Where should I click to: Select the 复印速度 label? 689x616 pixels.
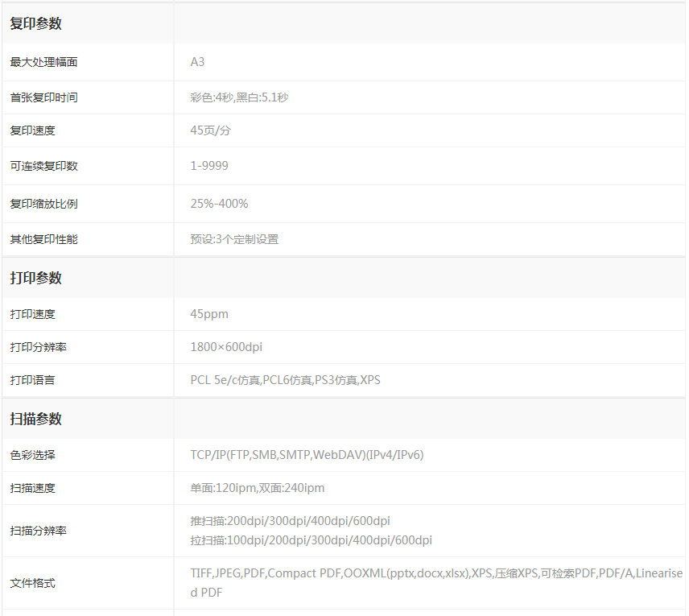[x=32, y=130]
